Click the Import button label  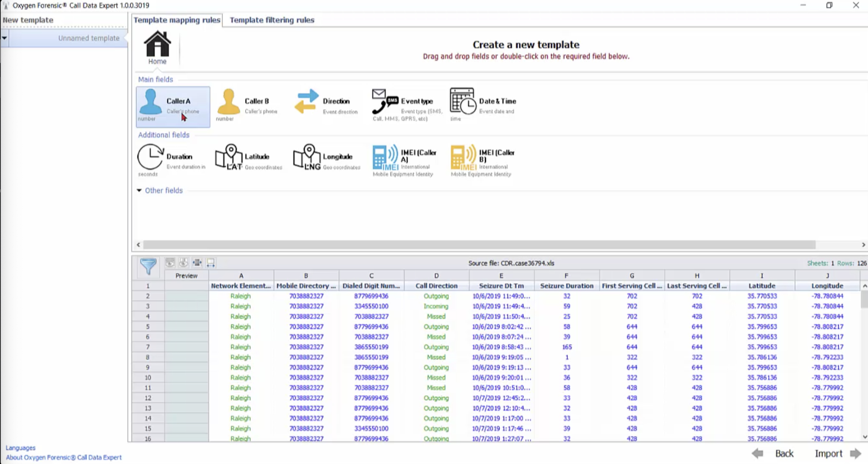pyautogui.click(x=829, y=453)
